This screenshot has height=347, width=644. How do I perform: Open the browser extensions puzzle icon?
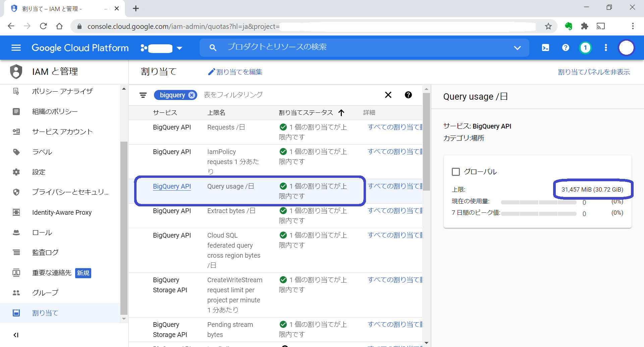tap(585, 26)
